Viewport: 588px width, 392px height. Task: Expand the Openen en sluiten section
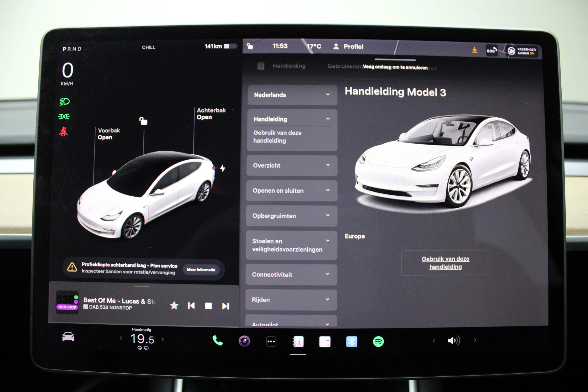tap(292, 190)
